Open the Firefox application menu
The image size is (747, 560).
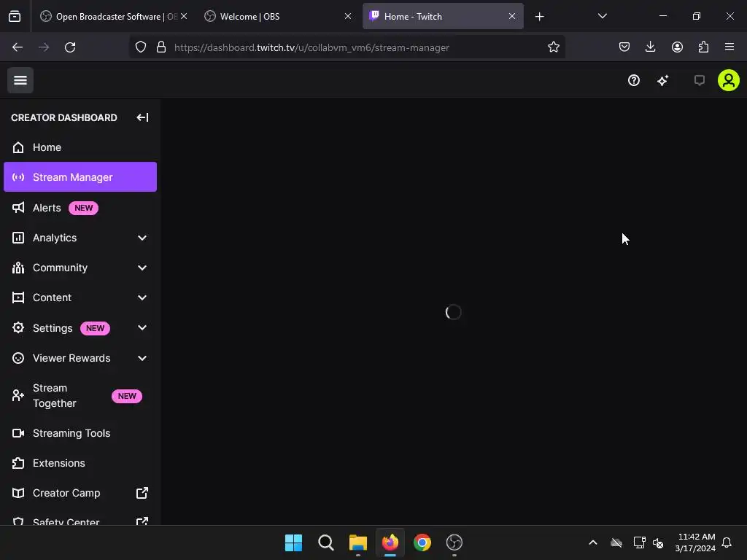[x=729, y=47]
